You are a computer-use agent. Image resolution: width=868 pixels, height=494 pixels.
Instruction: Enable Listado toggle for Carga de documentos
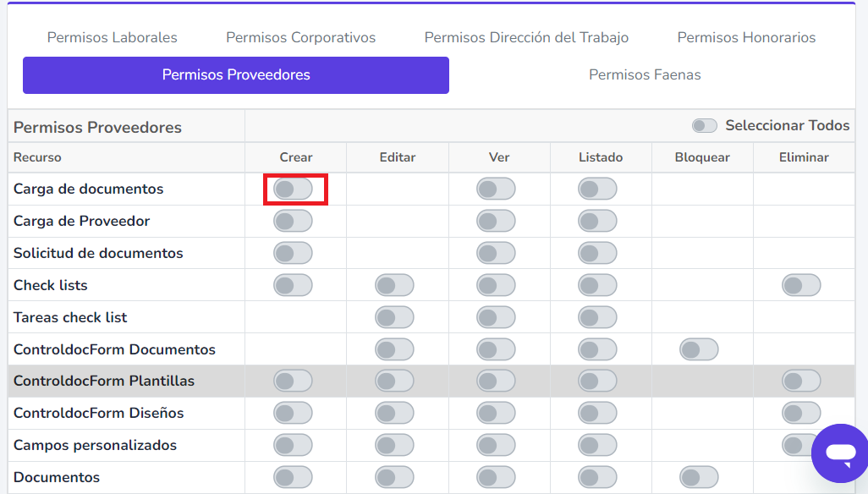(x=597, y=189)
